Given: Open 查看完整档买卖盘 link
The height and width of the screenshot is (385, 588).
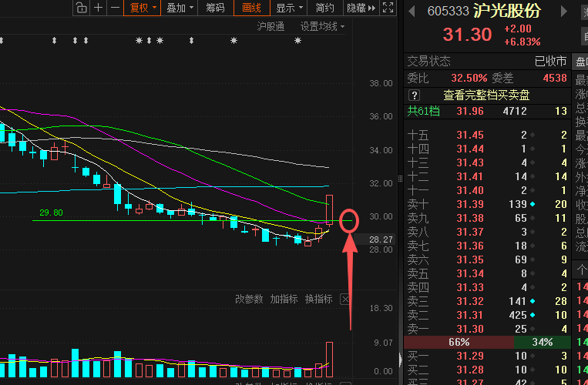Looking at the screenshot, I should (486, 95).
